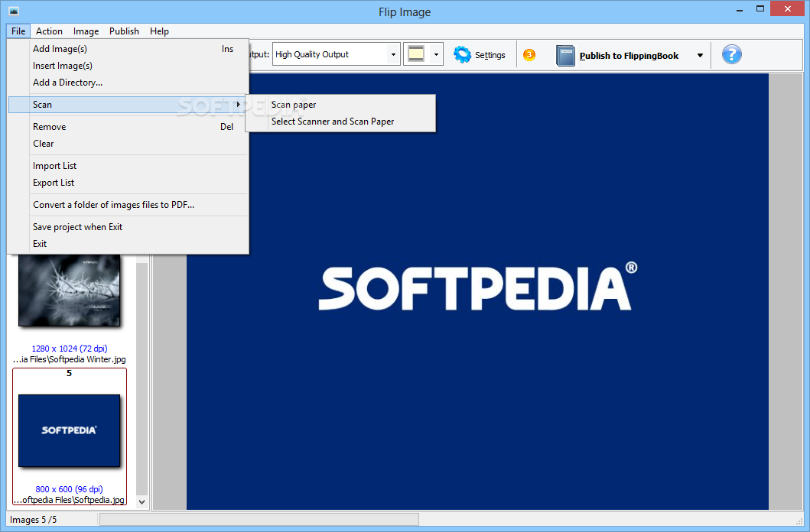The image size is (810, 532).
Task: Choose Export List menu entry
Action: click(128, 183)
